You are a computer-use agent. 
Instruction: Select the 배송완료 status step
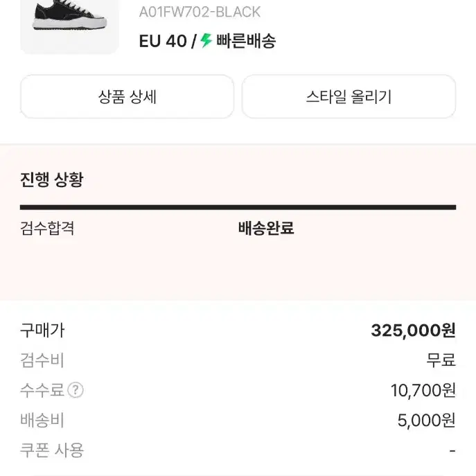pyautogui.click(x=266, y=229)
